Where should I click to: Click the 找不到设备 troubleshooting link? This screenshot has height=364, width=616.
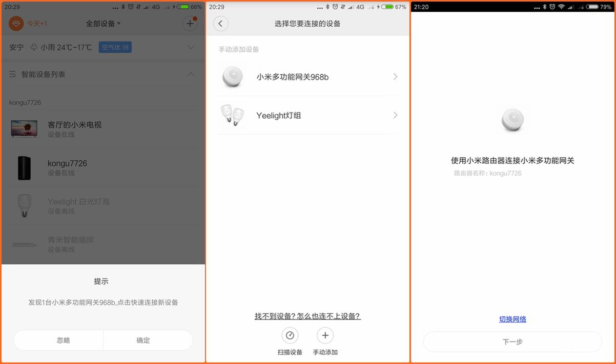pyautogui.click(x=307, y=316)
